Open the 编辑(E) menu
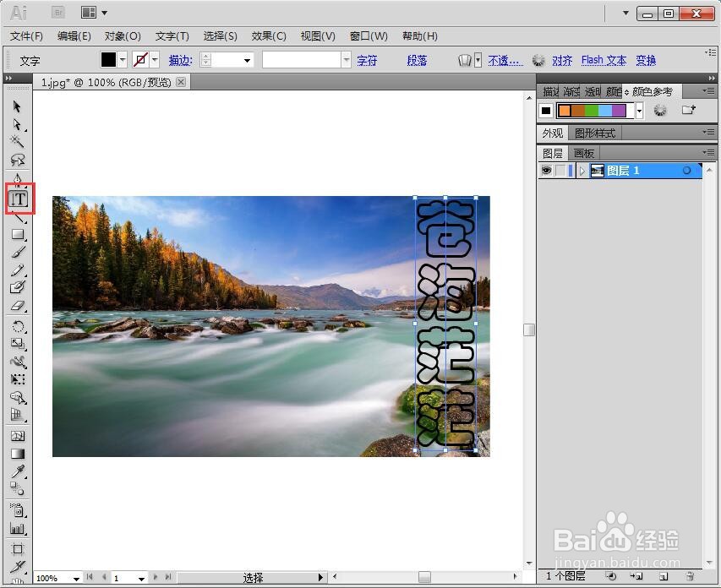This screenshot has width=721, height=588. point(74,35)
